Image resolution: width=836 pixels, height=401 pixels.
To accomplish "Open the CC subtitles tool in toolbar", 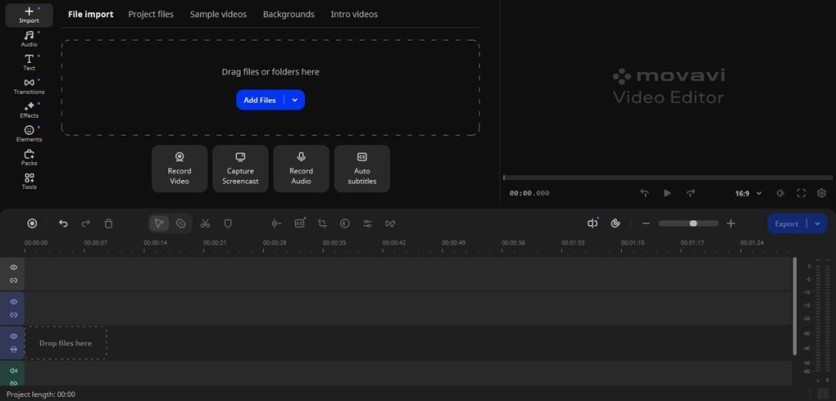I will click(300, 223).
